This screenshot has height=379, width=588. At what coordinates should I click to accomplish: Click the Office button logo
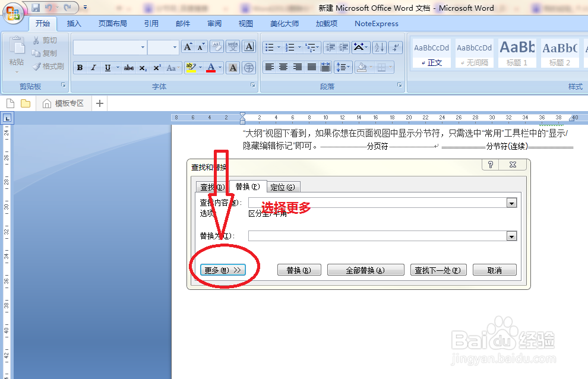[13, 13]
